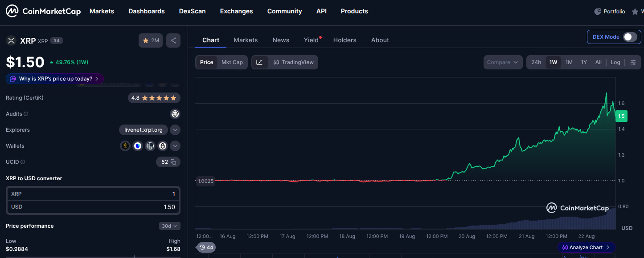The image size is (644, 258).
Task: Click the XRP amount converter field
Action: click(x=93, y=194)
